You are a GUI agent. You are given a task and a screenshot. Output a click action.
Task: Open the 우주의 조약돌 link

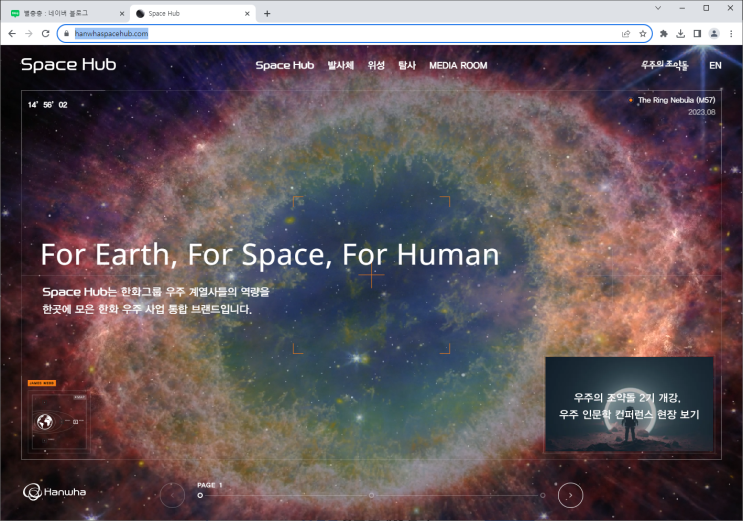tap(664, 65)
